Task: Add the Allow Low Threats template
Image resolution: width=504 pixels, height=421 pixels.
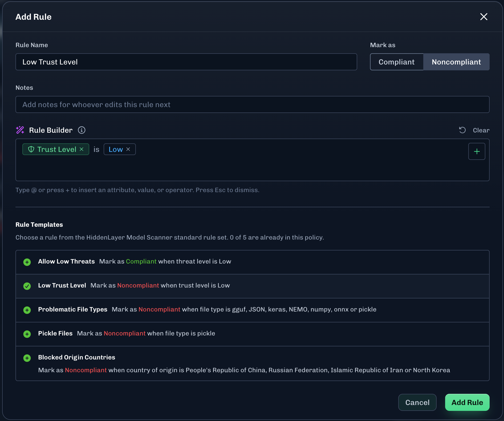Action: click(x=27, y=262)
